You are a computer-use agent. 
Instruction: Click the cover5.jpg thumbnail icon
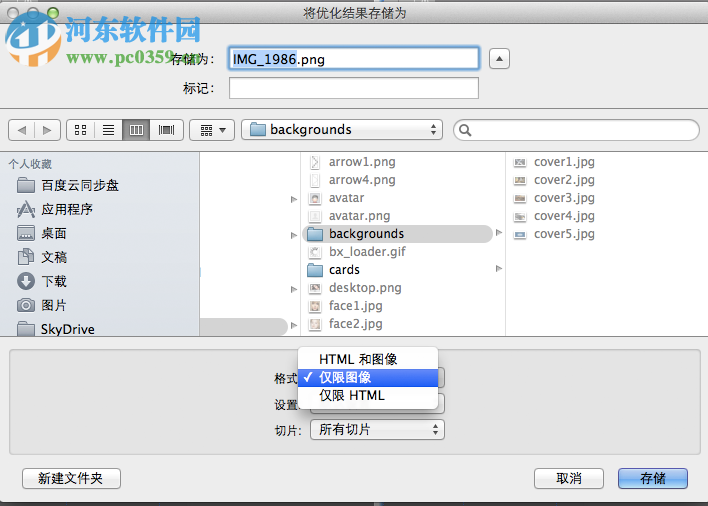tap(520, 235)
